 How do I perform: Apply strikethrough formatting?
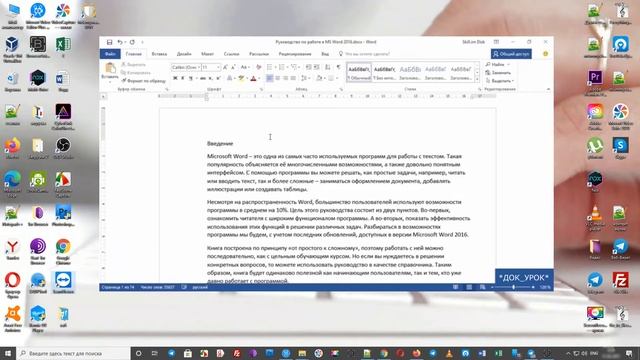point(203,78)
